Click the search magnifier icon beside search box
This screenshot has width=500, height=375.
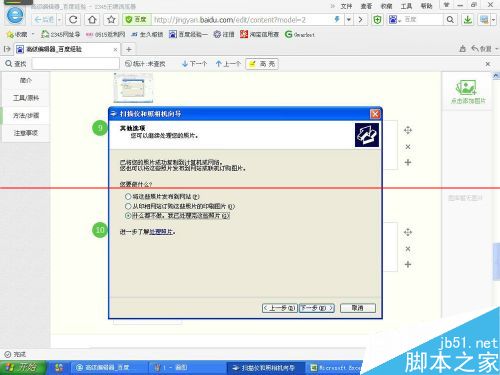(450, 20)
